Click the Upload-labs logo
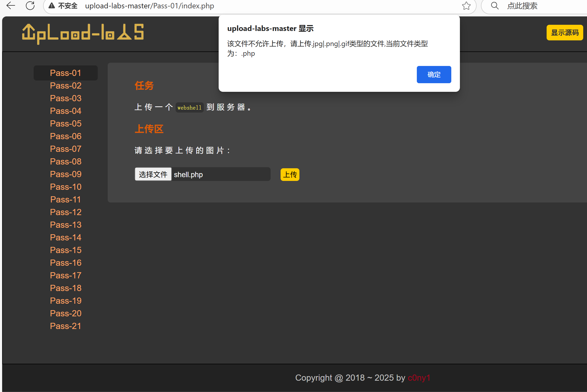The height and width of the screenshot is (392, 587). (83, 34)
